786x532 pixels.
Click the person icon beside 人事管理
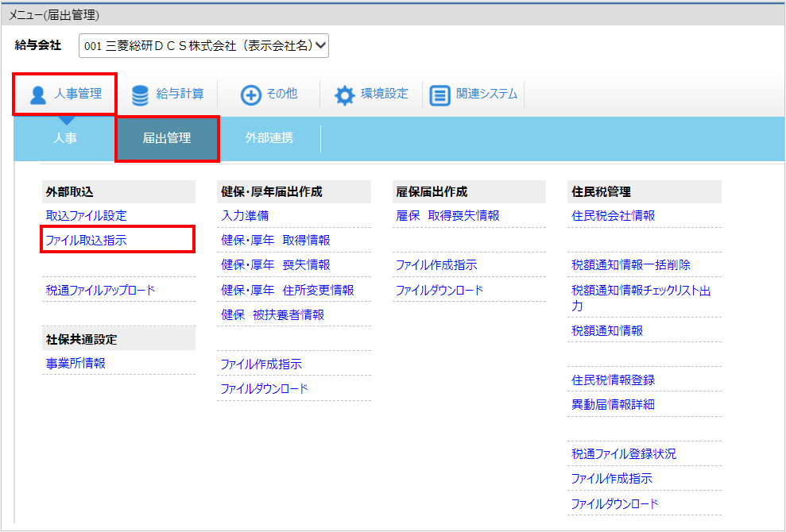(x=37, y=95)
